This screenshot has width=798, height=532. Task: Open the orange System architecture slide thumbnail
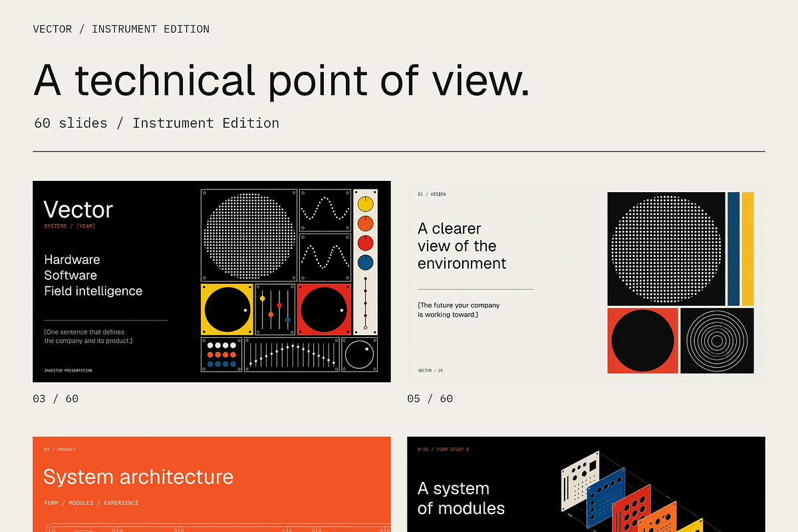coord(211,484)
